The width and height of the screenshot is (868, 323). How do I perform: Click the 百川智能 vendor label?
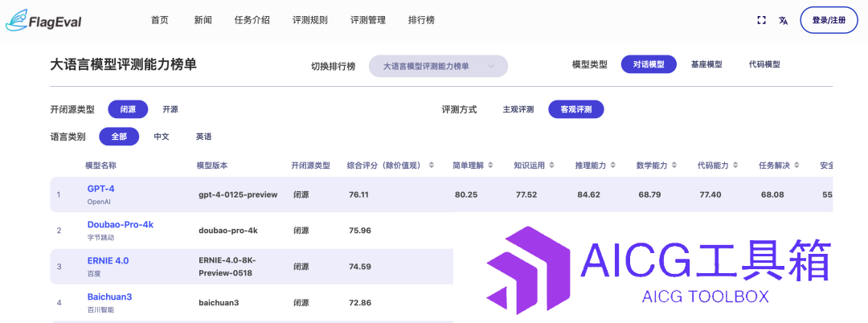point(100,309)
